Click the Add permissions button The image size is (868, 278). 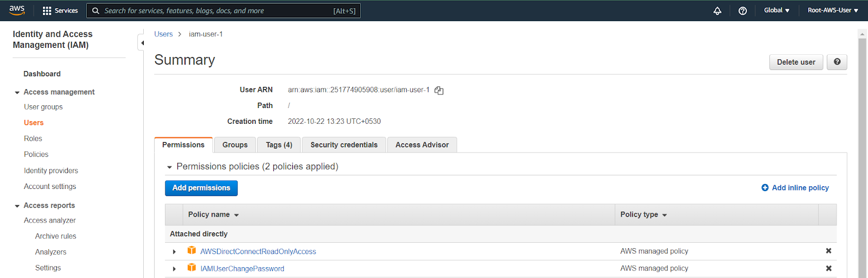click(x=201, y=188)
